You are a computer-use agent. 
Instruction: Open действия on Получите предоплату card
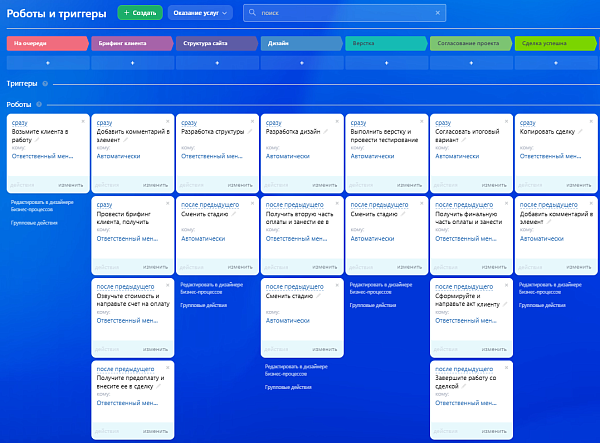pyautogui.click(x=107, y=431)
